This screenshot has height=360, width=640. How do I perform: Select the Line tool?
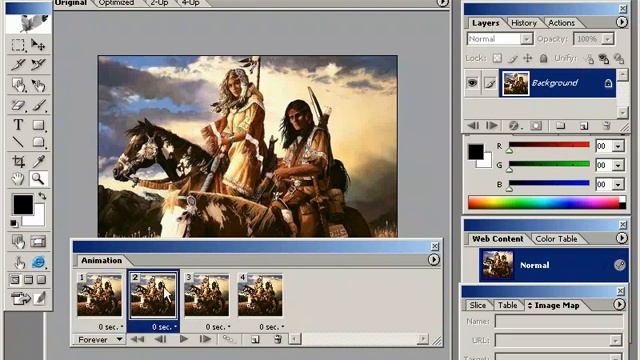(18, 142)
